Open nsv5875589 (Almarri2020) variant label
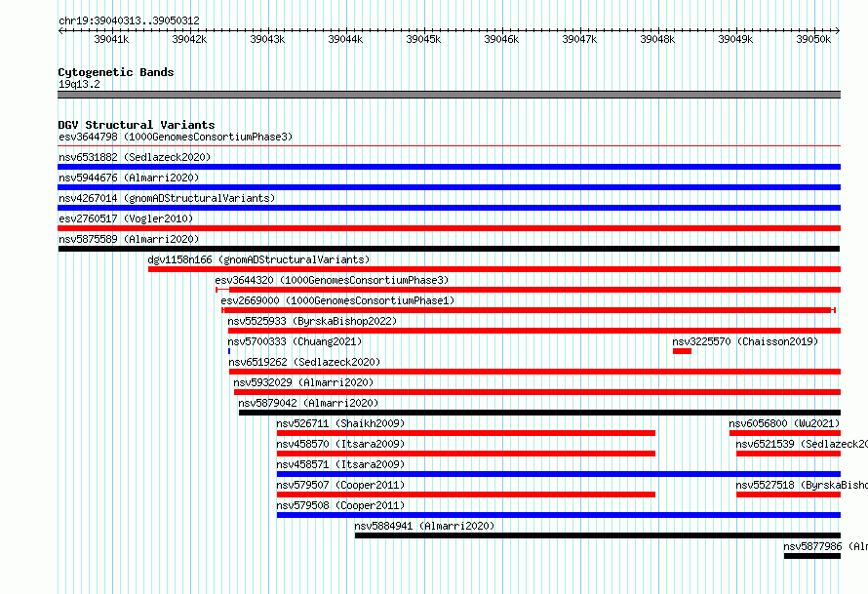868x594 pixels. tap(129, 239)
